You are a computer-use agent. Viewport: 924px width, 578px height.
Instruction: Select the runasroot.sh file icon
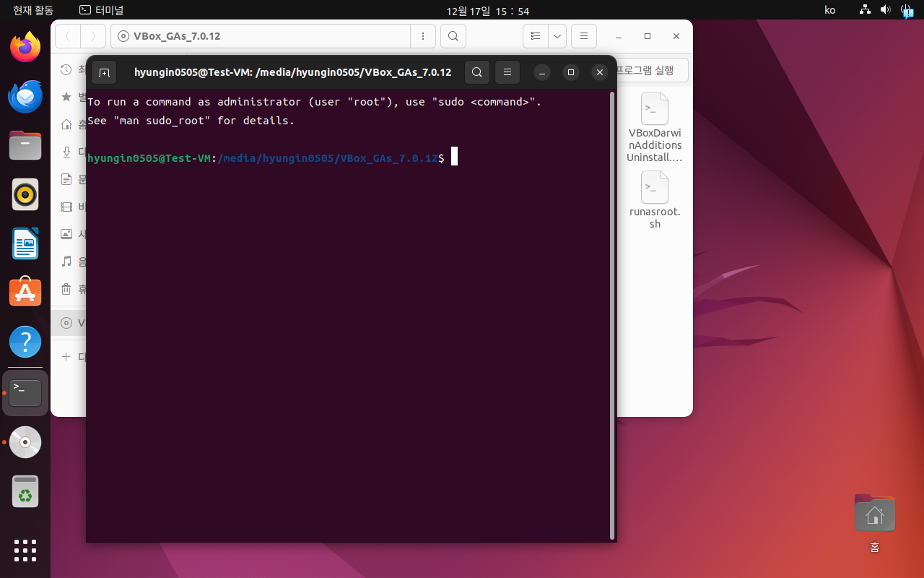pos(655,187)
